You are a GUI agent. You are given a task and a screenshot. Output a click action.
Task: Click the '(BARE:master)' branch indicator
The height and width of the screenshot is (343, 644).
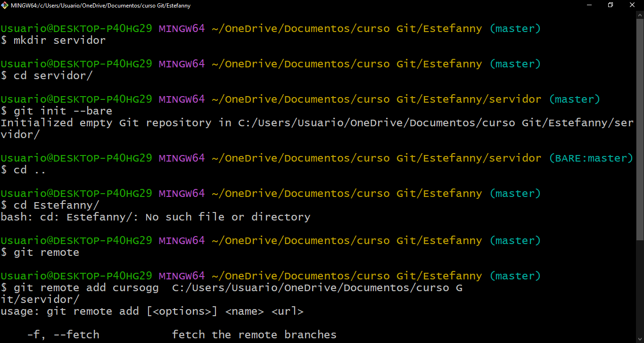(591, 158)
